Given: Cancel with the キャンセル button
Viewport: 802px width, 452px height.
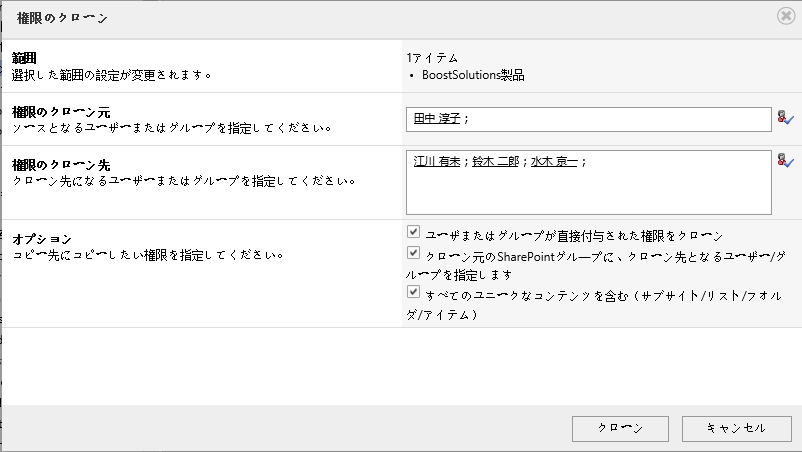Looking at the screenshot, I should pyautogui.click(x=737, y=428).
